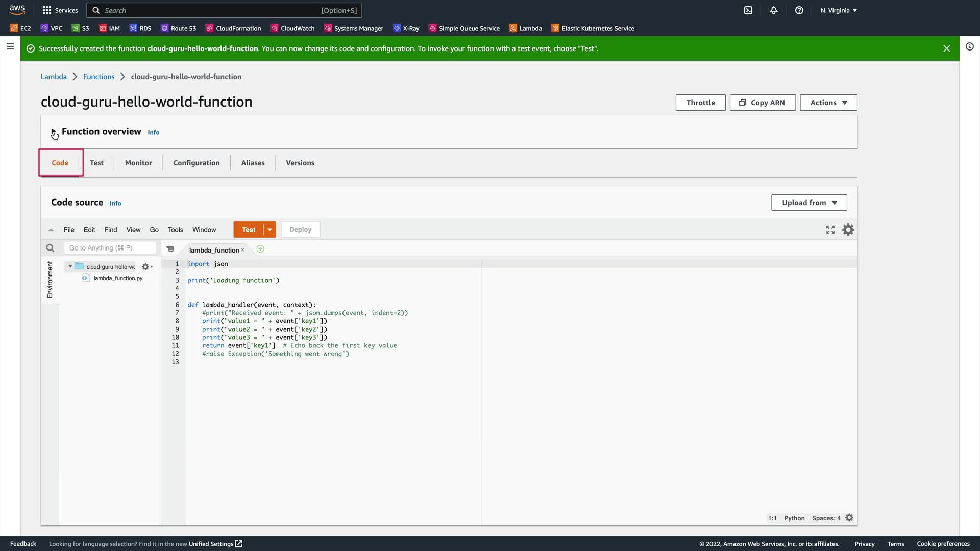Click the Go to Anything input field
The image size is (980, 551).
(110, 248)
